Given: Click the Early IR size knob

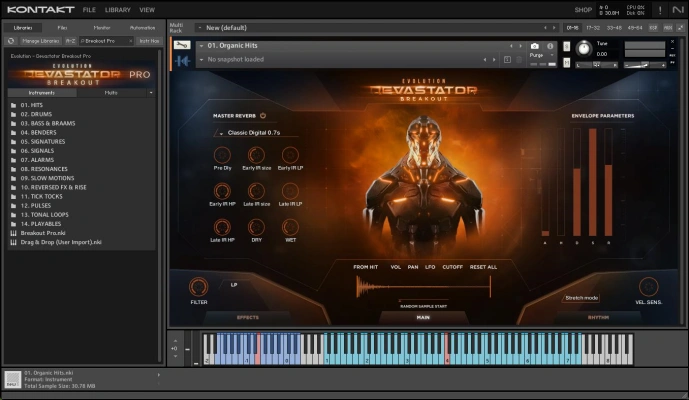Looking at the screenshot, I should coord(256,155).
